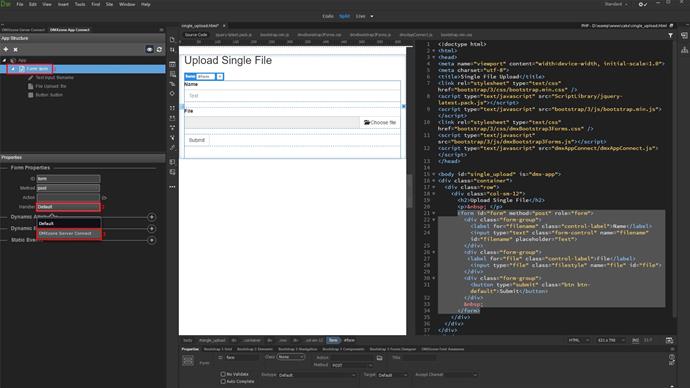
Task: Add a Static Event with the plus button
Action: pyautogui.click(x=151, y=241)
